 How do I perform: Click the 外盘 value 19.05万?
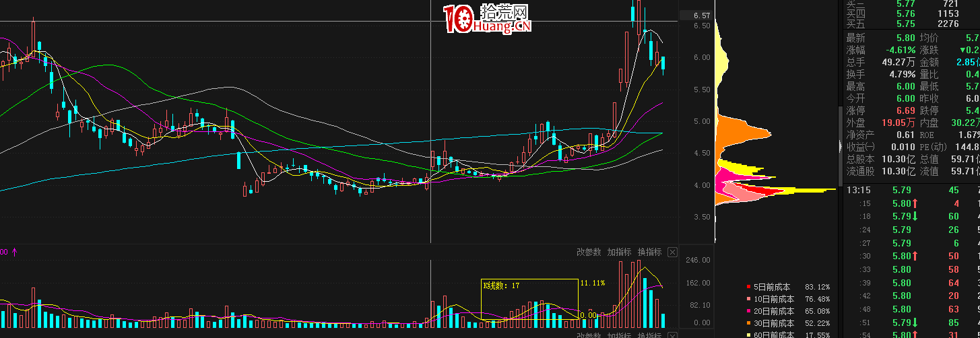click(899, 123)
